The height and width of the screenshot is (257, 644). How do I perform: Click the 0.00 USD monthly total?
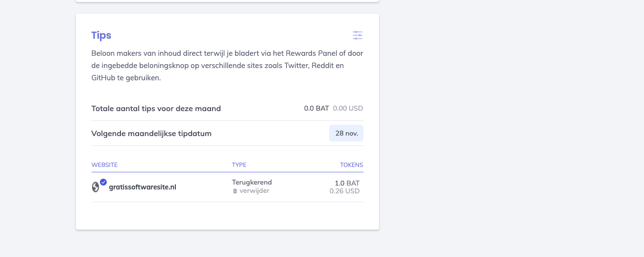click(x=348, y=108)
